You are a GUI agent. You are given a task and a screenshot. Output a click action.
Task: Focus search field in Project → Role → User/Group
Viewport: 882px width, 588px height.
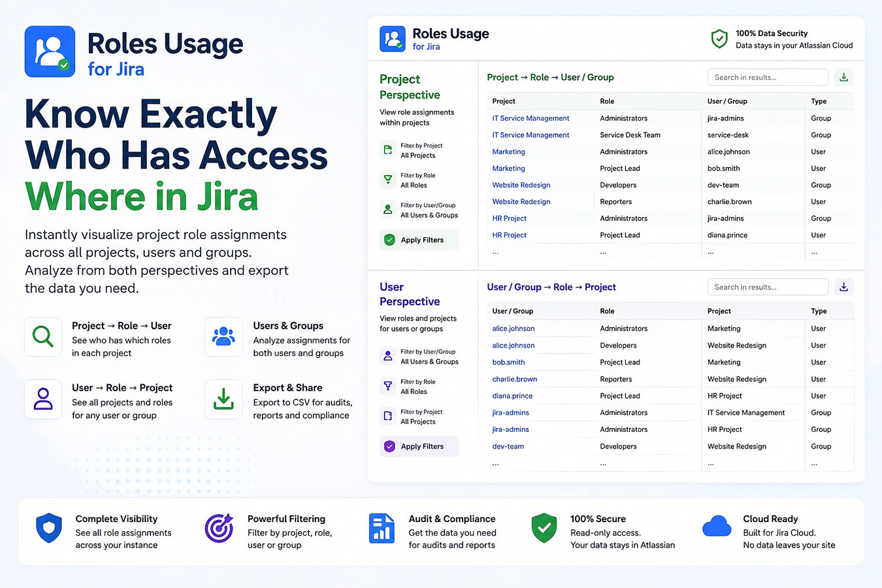coord(768,77)
